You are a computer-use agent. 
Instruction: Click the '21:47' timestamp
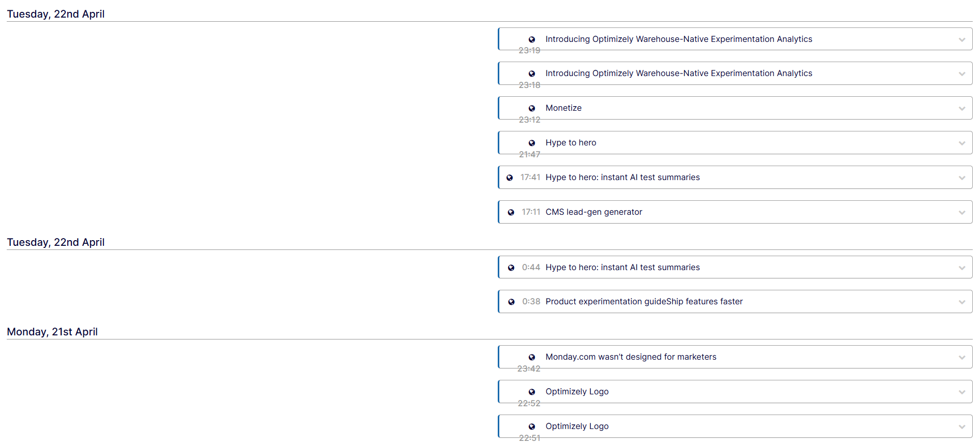coord(529,155)
